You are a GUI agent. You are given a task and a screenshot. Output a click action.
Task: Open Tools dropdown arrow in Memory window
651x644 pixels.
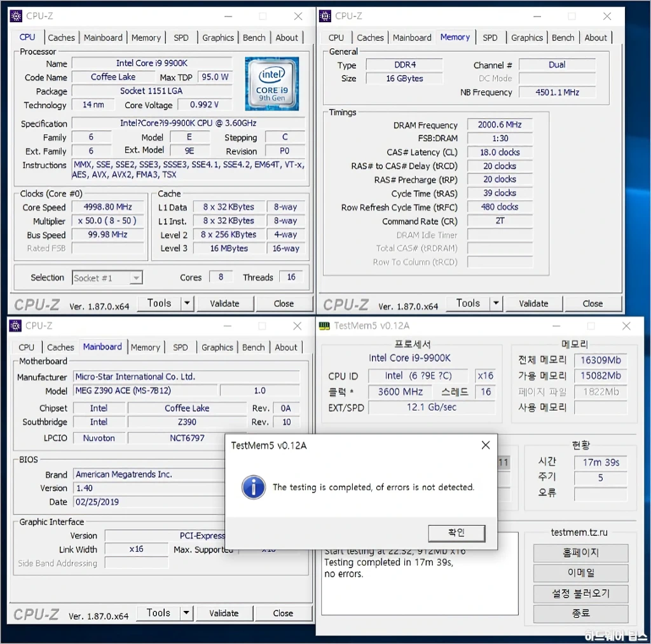[496, 303]
